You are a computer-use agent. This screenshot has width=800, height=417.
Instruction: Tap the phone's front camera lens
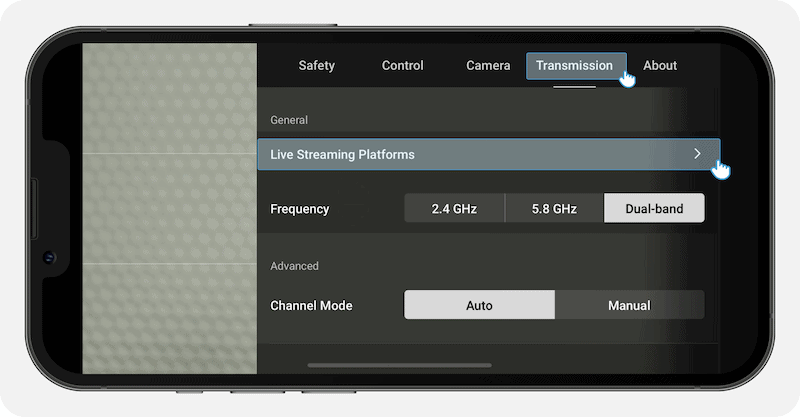48,257
